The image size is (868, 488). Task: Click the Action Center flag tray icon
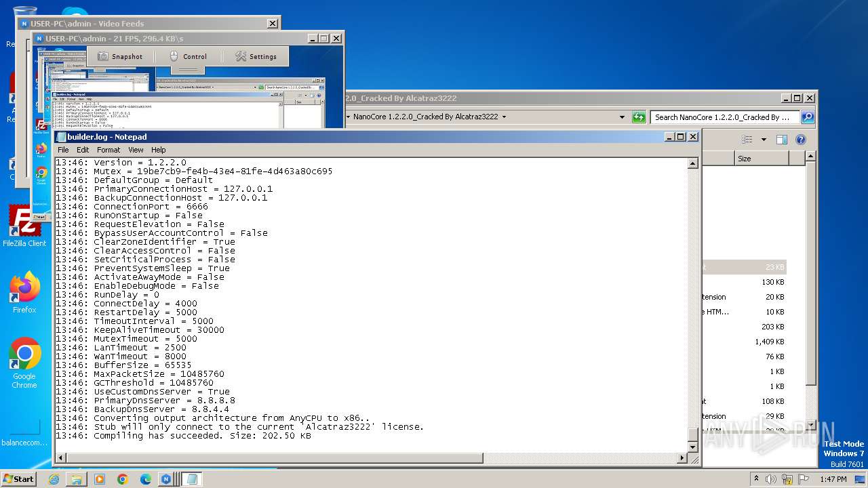point(804,479)
